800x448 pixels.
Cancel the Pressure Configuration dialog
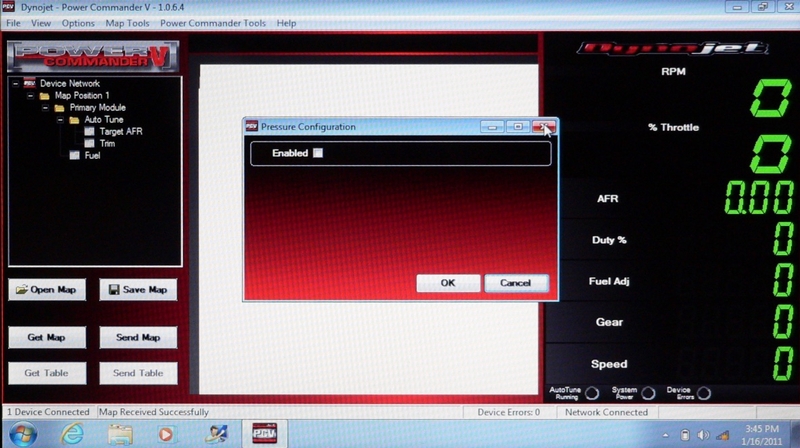coord(515,283)
